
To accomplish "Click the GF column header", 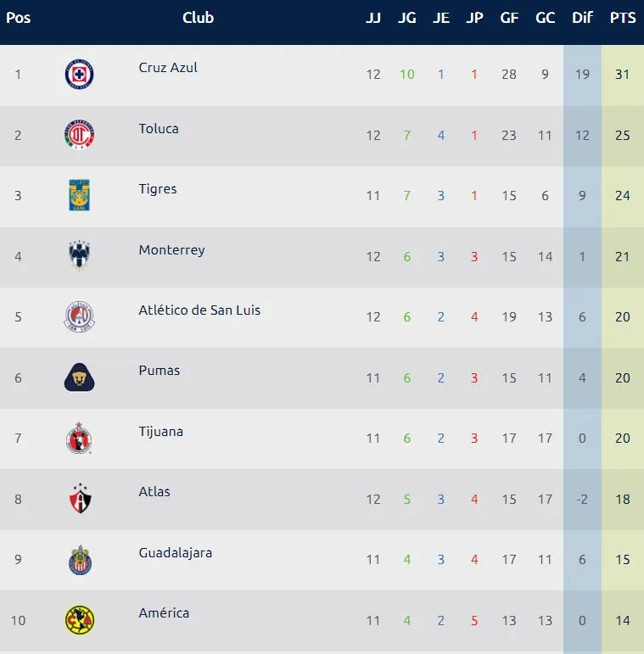I will 509,19.
